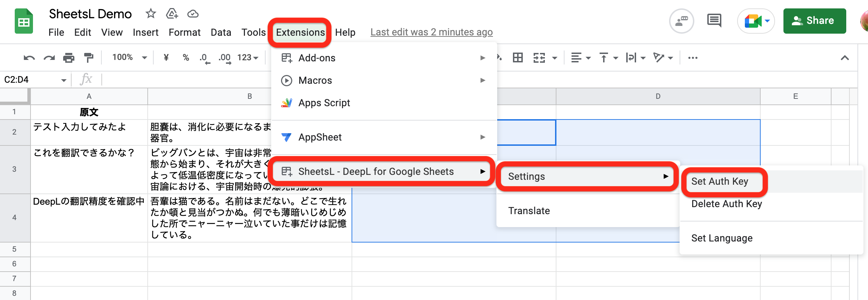
Task: Click the green Share button
Action: 815,21
